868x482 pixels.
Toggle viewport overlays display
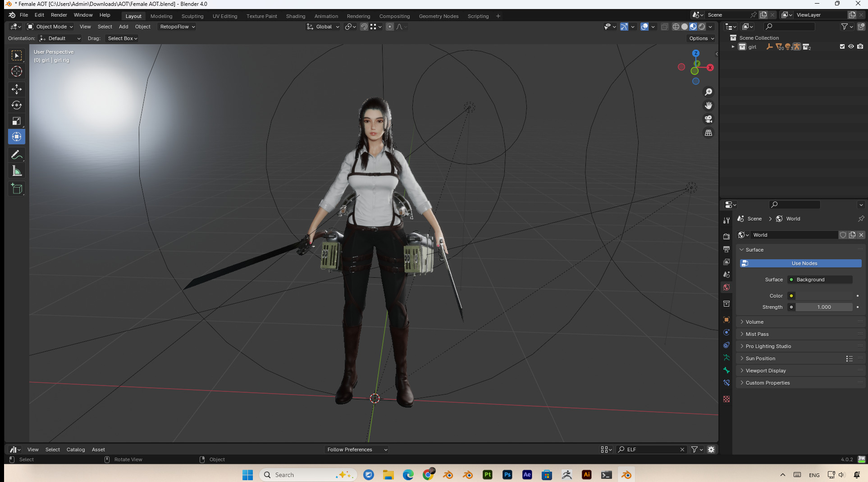pyautogui.click(x=644, y=27)
